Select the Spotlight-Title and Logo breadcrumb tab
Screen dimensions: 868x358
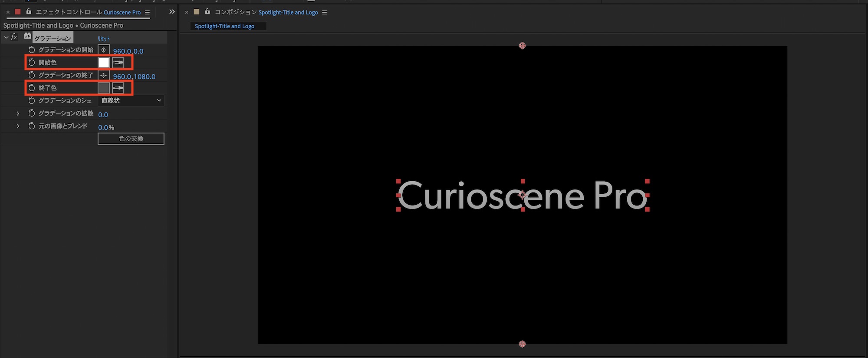pos(228,26)
